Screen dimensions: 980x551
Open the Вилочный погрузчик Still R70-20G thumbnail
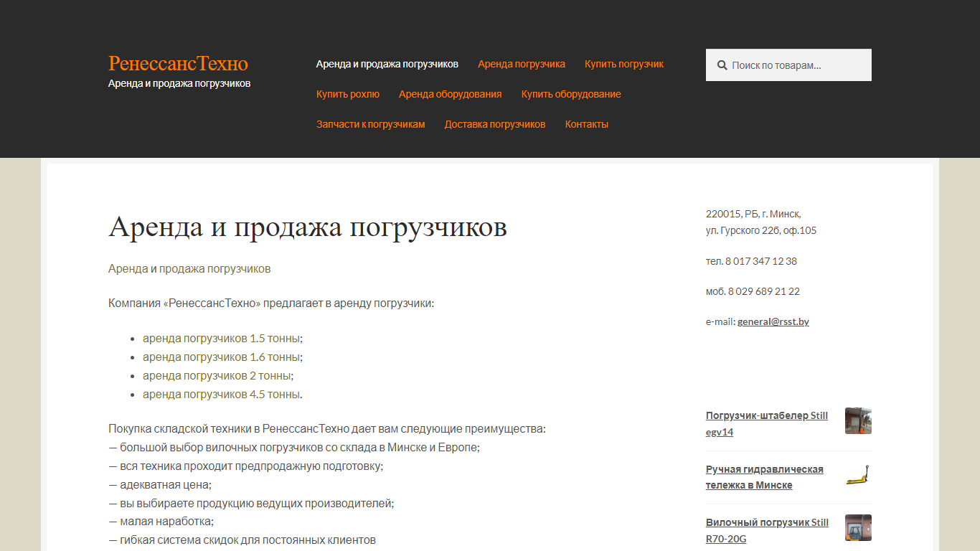[x=858, y=527]
